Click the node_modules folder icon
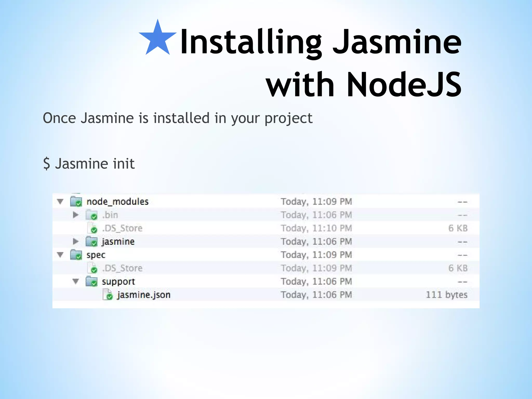The image size is (532, 399). (x=76, y=202)
